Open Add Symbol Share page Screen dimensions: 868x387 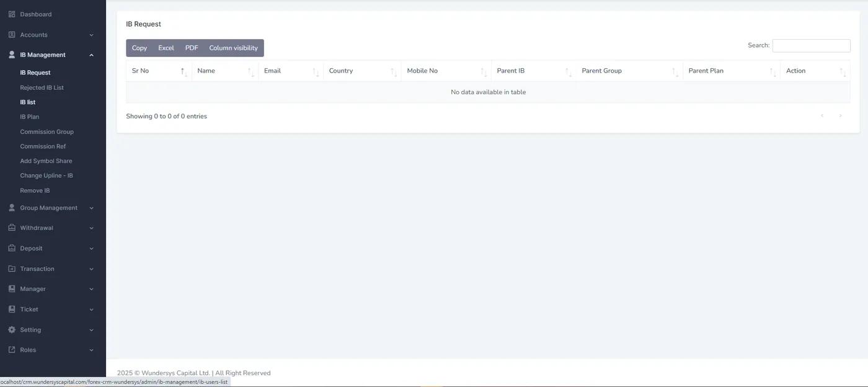click(46, 161)
